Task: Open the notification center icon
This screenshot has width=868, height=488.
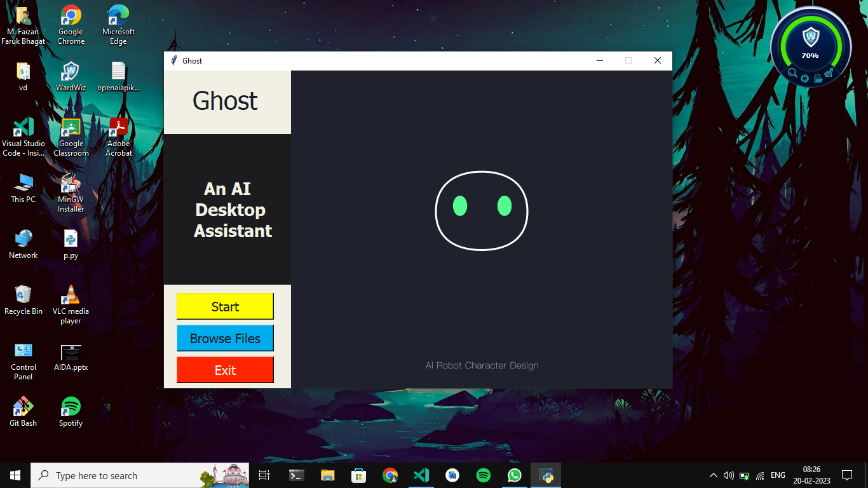Action: (x=847, y=475)
